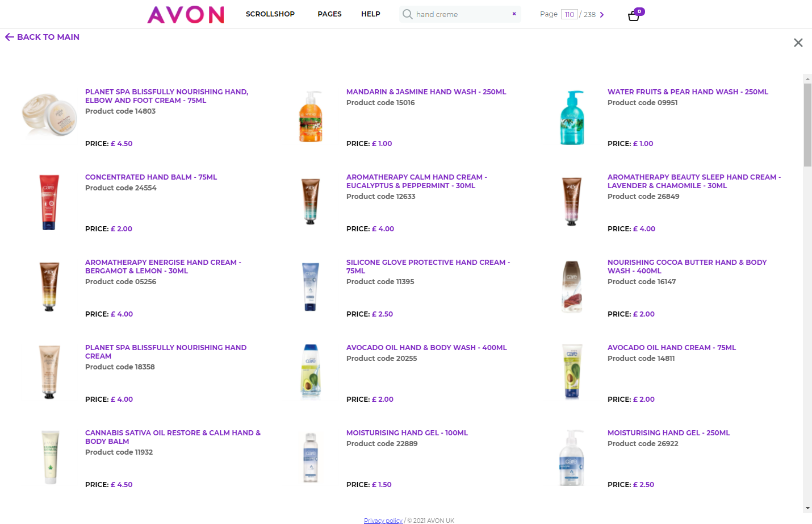
Task: Open Concentrated Hand Balm 75ml link
Action: [151, 177]
